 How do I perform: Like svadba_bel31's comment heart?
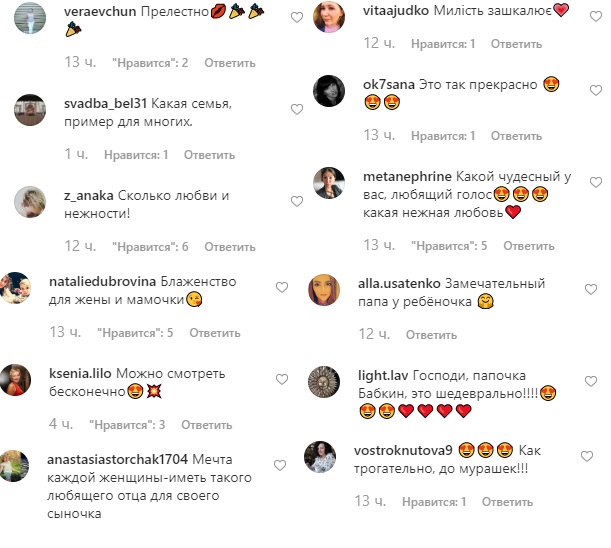coord(297,109)
